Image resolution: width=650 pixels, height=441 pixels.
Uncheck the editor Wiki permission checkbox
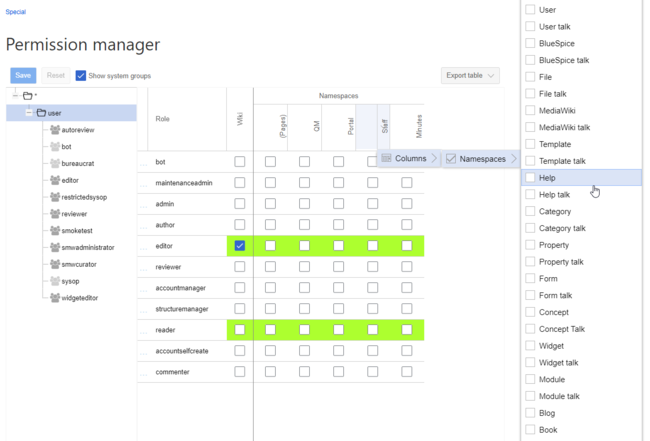coord(240,246)
